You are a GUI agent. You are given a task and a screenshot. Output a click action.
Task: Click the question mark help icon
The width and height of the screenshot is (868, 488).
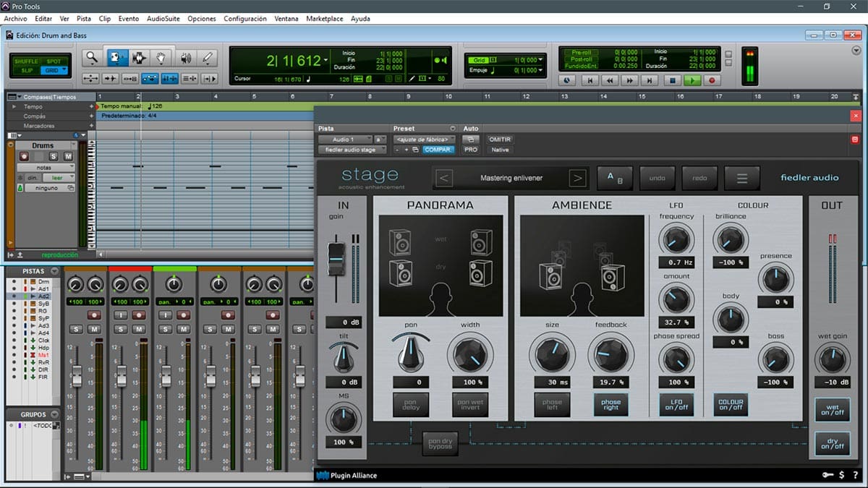855,475
